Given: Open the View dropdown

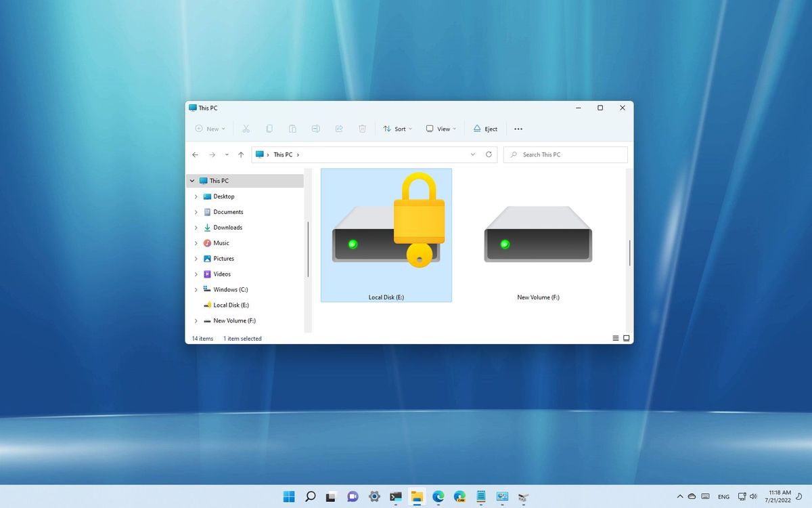Looking at the screenshot, I should click(x=441, y=129).
